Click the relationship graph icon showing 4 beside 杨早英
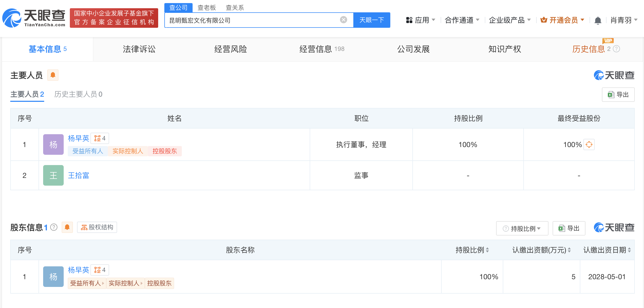This screenshot has width=644, height=308. (100, 138)
